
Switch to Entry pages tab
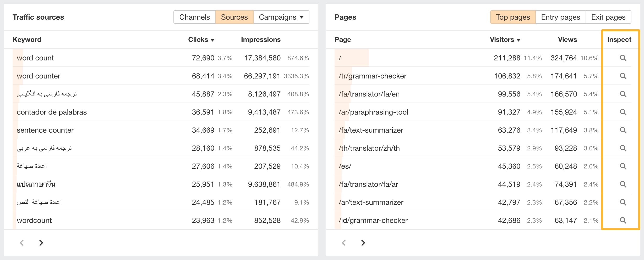pos(560,17)
